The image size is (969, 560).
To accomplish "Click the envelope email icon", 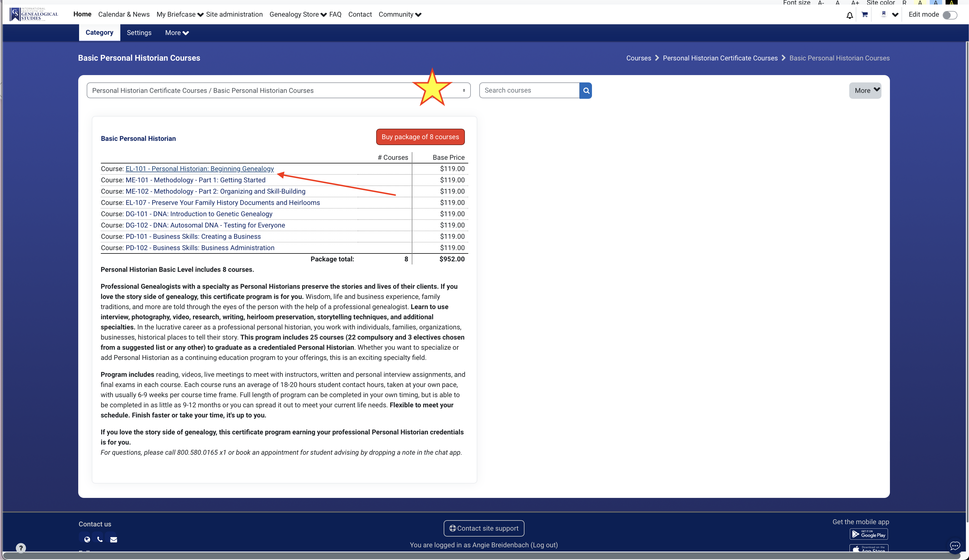I will (114, 539).
